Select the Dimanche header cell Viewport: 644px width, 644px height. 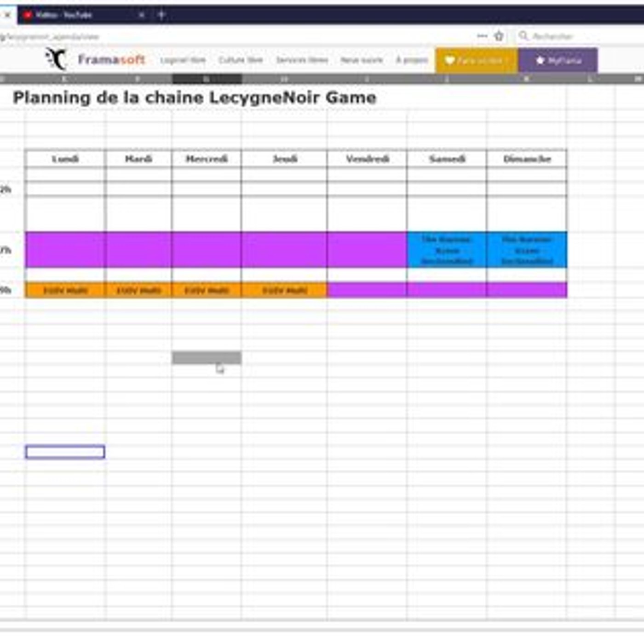(527, 159)
